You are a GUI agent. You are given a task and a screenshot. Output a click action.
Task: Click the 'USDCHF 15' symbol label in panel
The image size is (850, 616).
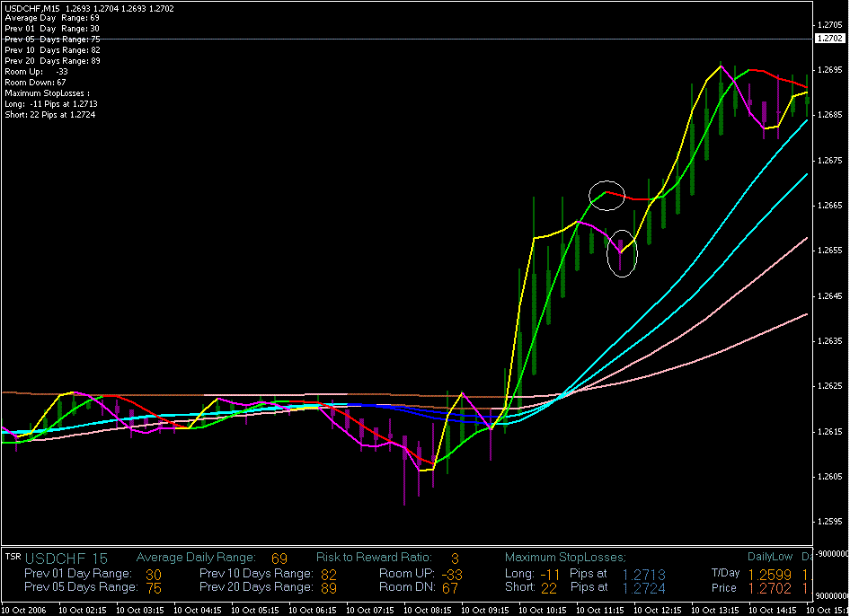coord(66,559)
